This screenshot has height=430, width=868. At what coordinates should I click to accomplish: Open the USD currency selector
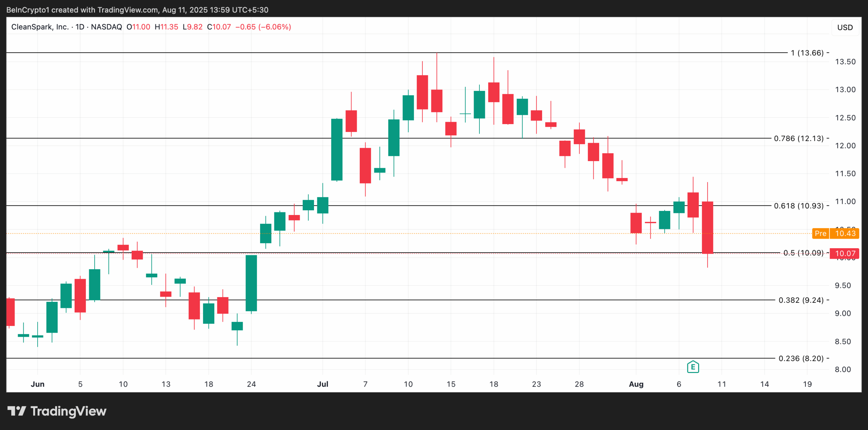pyautogui.click(x=845, y=27)
